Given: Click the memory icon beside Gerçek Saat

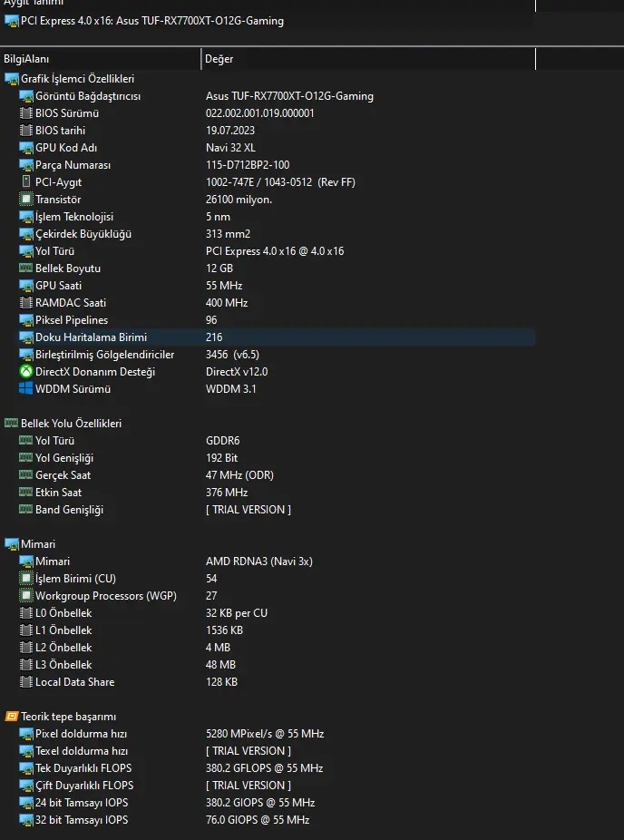Looking at the screenshot, I should click(25, 475).
